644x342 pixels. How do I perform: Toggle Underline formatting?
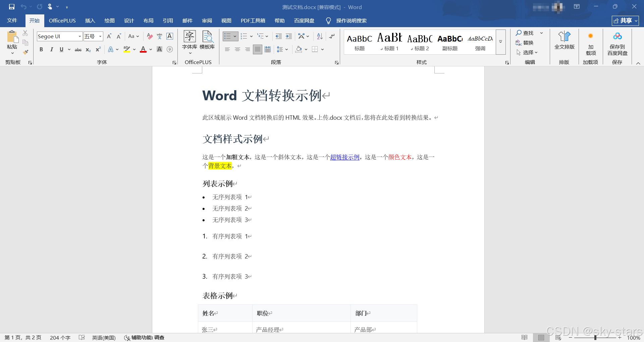point(61,49)
